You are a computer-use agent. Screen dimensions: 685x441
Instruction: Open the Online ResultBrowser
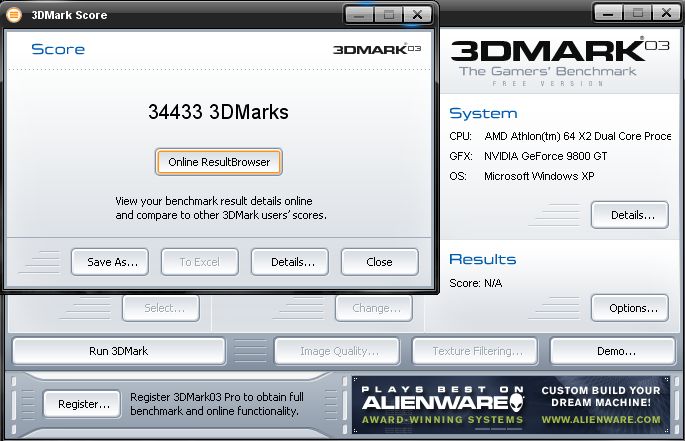point(218,162)
